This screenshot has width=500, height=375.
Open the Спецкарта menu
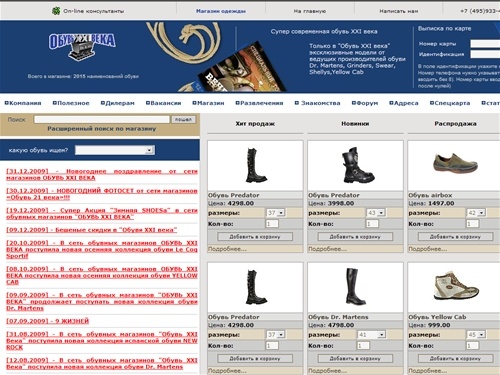[x=450, y=103]
